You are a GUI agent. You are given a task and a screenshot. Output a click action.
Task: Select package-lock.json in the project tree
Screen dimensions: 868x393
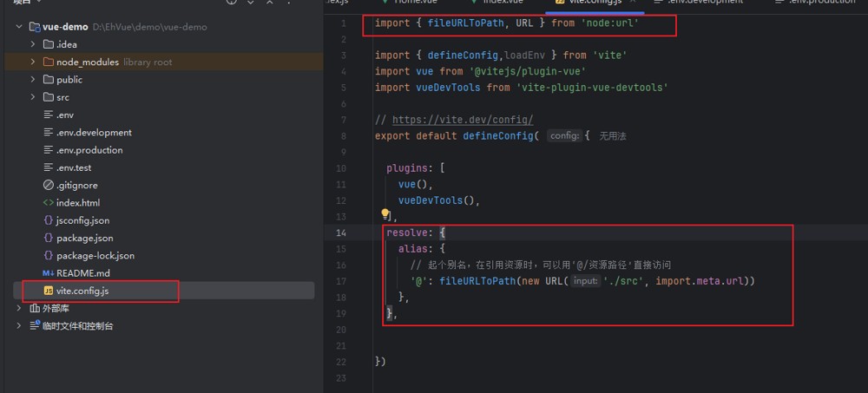95,256
